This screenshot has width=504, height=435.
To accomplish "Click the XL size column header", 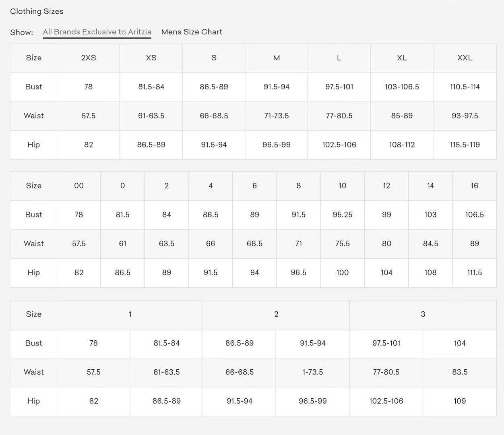I will [402, 58].
